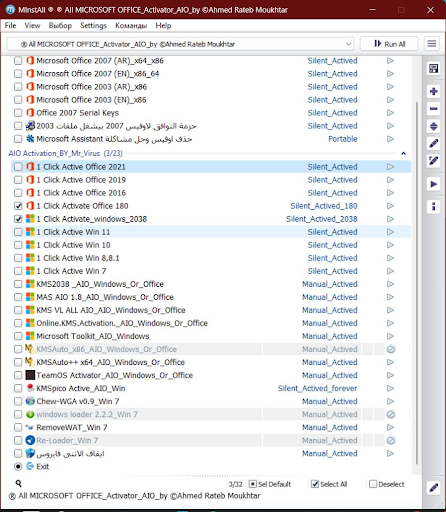Open the Команды menu
The width and height of the screenshot is (446, 512).
(131, 26)
